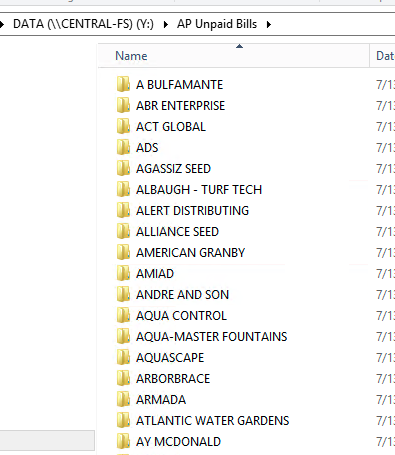The width and height of the screenshot is (395, 455).
Task: Click the AQUA-MASTER FOUNTAINS folder icon
Action: [123, 336]
